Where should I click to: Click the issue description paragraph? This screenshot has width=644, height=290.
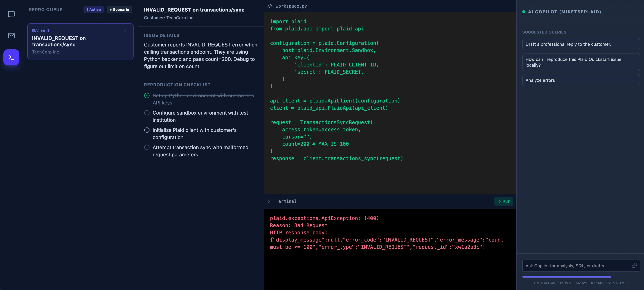[201, 55]
